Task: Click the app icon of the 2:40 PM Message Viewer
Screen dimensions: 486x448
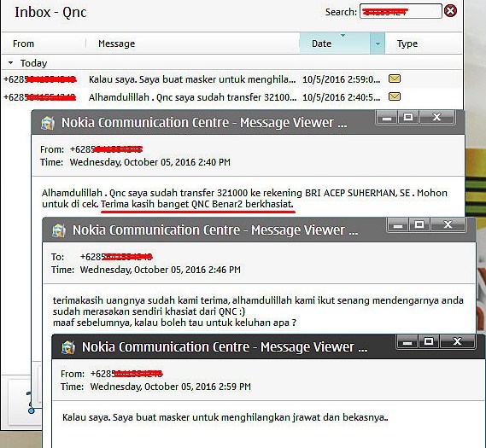Action: tap(48, 123)
